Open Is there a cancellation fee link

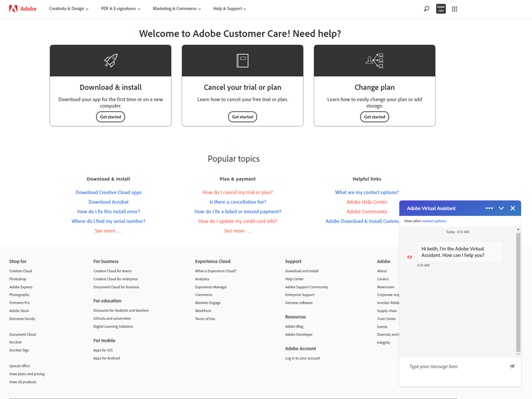(x=238, y=202)
